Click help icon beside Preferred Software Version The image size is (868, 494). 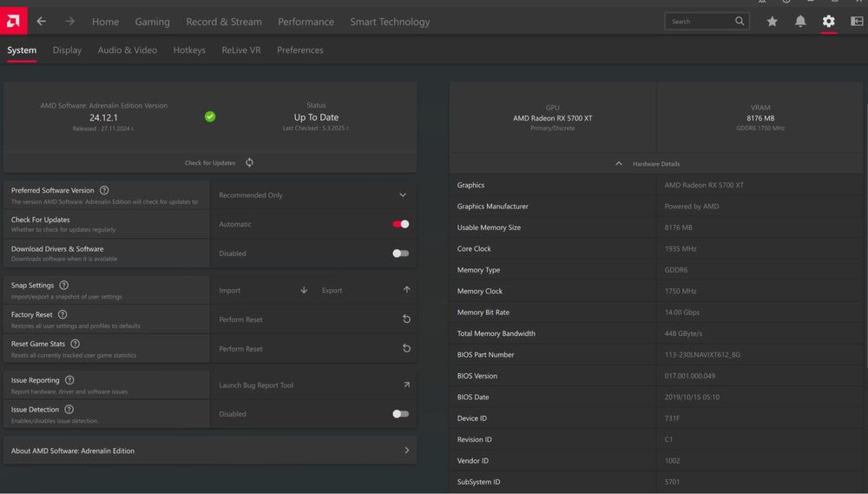pos(104,190)
